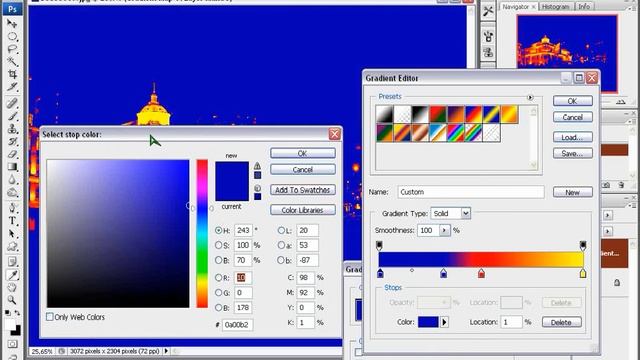Viewport: 640px width, 360px height.
Task: Select the H hue radio button
Action: [x=218, y=230]
